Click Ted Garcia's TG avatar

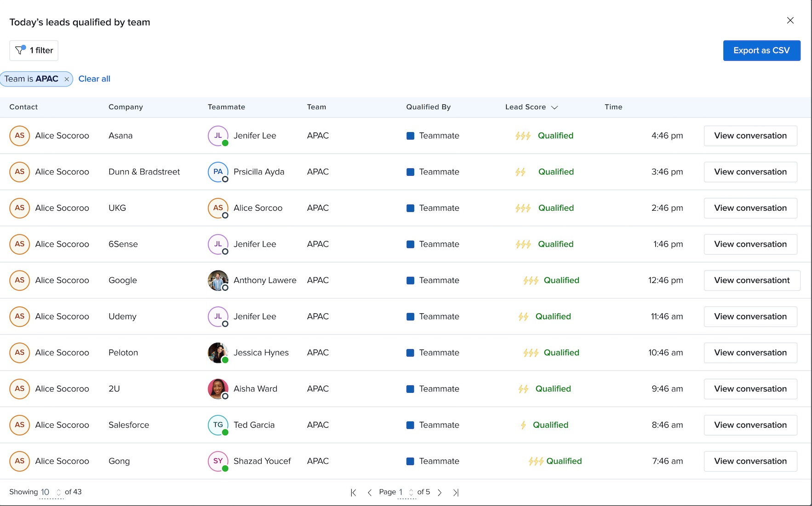tap(218, 425)
